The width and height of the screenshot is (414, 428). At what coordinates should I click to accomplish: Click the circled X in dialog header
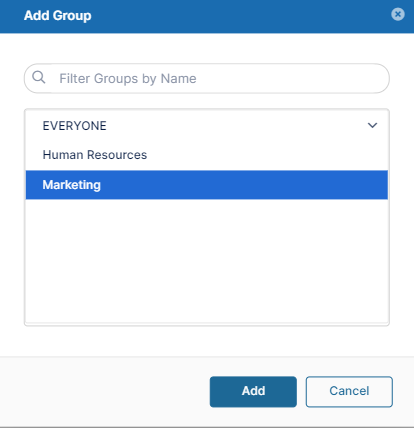(x=398, y=14)
